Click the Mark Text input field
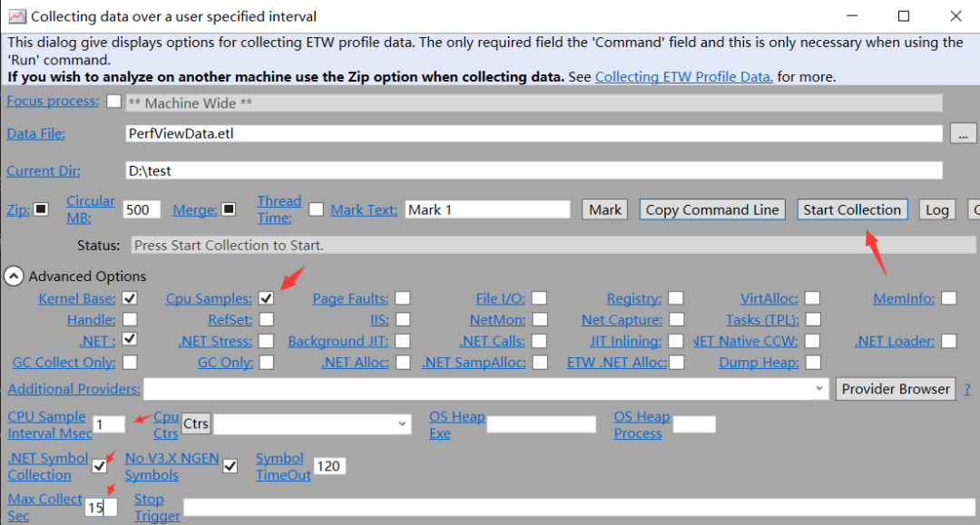The image size is (980, 525). [487, 209]
